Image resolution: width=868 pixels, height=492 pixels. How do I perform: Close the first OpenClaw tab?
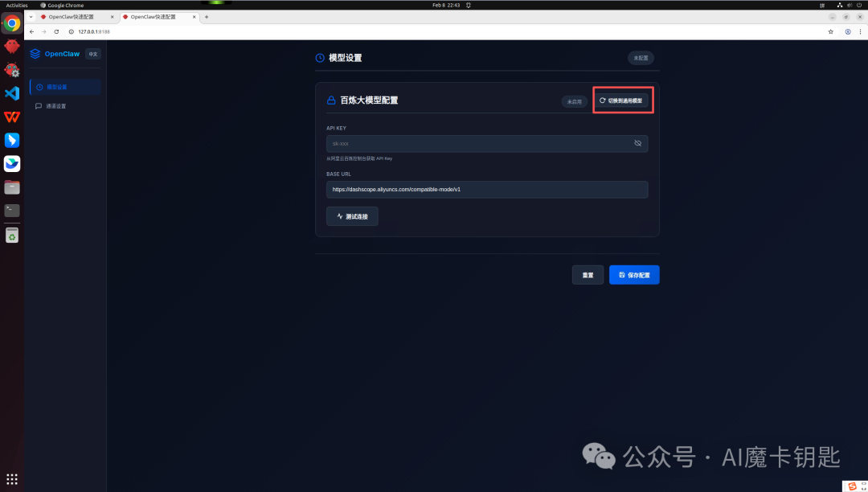(113, 17)
